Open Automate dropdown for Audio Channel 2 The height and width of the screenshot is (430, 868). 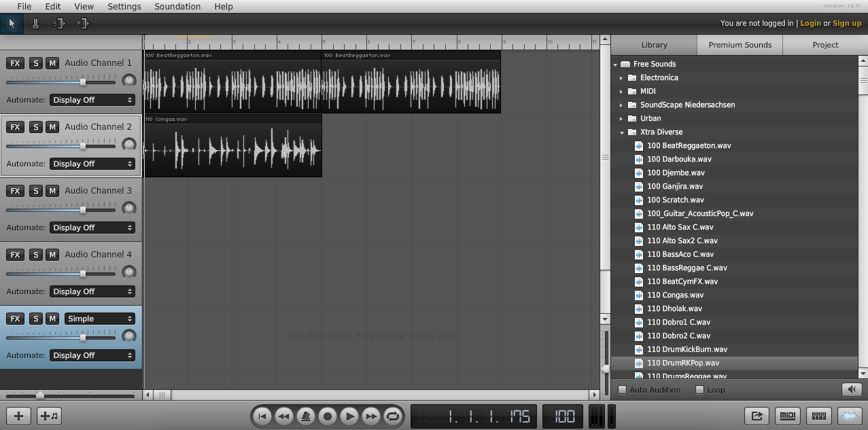(x=92, y=164)
